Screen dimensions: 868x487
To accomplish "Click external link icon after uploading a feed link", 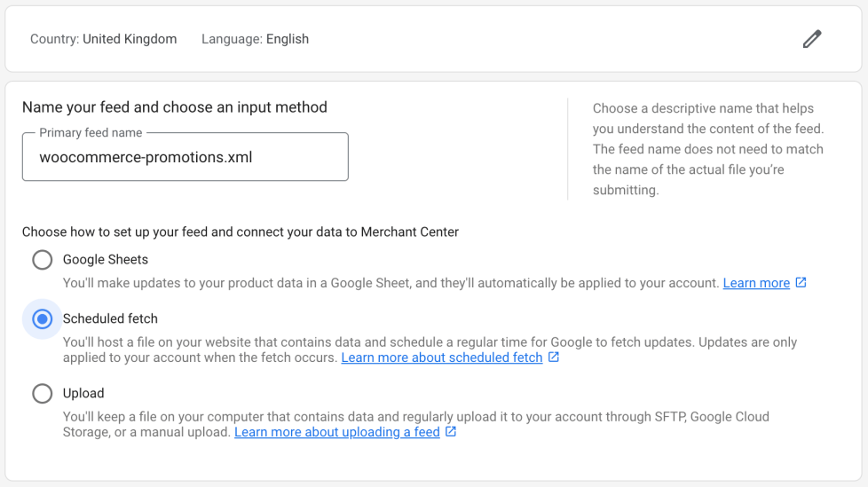I will (451, 432).
